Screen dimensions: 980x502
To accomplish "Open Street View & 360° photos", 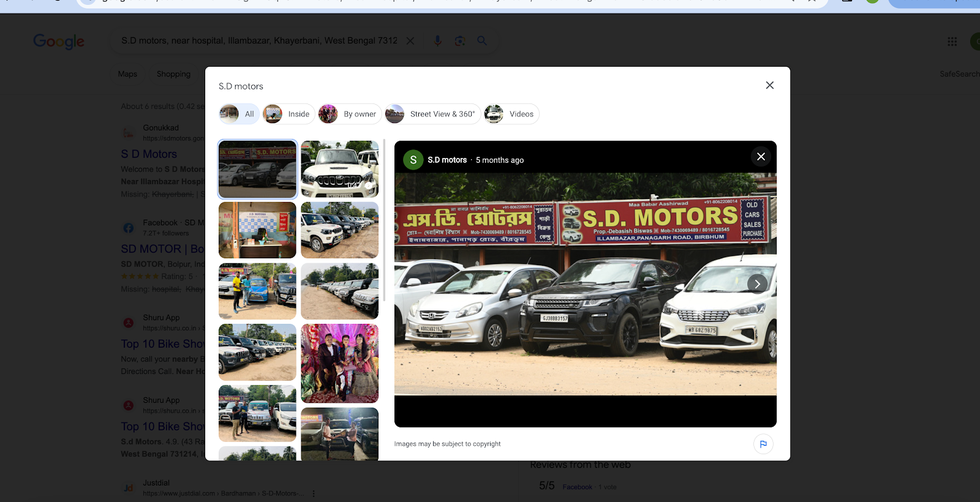I will [432, 114].
